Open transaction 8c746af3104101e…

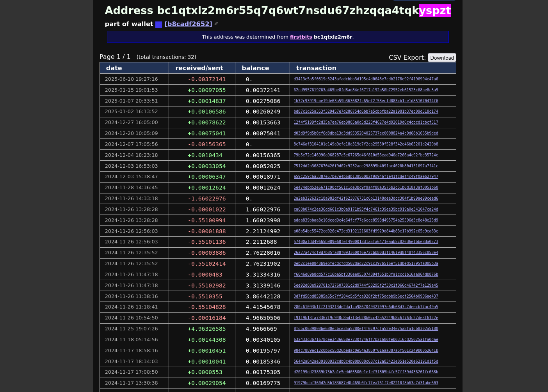[366, 144]
